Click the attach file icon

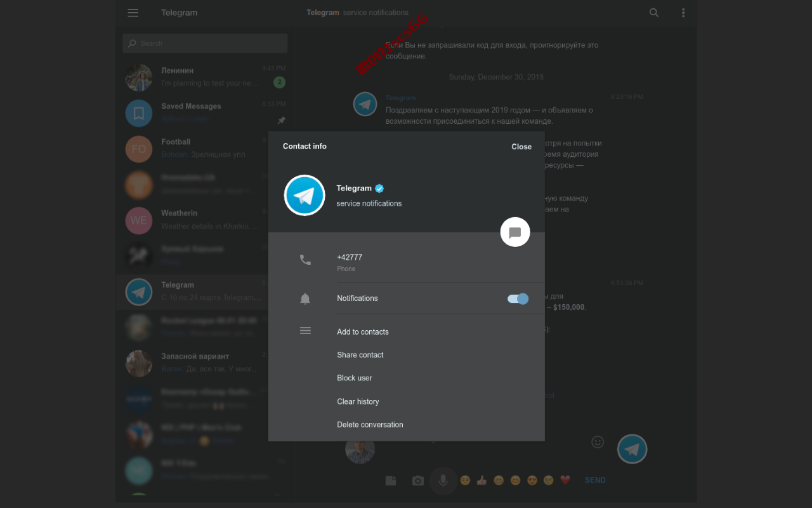[x=391, y=481]
